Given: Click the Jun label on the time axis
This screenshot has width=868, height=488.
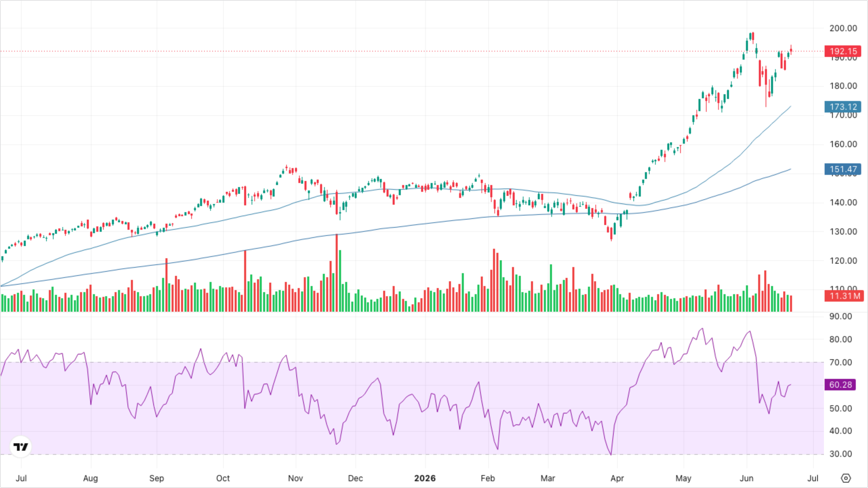Looking at the screenshot, I should (x=746, y=478).
